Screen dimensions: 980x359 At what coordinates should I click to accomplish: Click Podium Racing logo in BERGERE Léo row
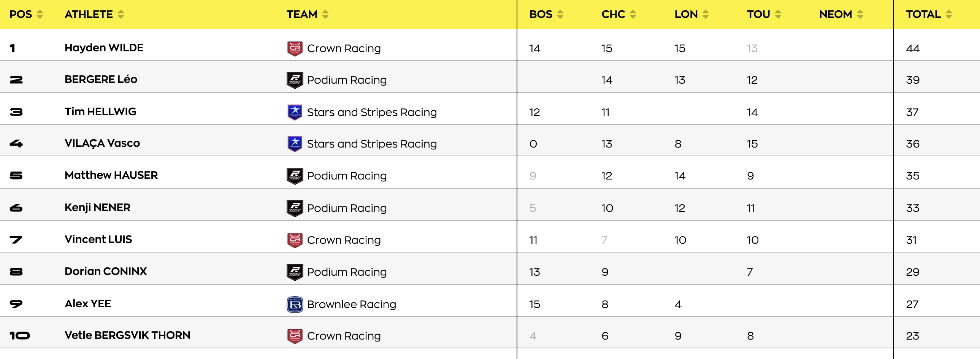(x=295, y=80)
